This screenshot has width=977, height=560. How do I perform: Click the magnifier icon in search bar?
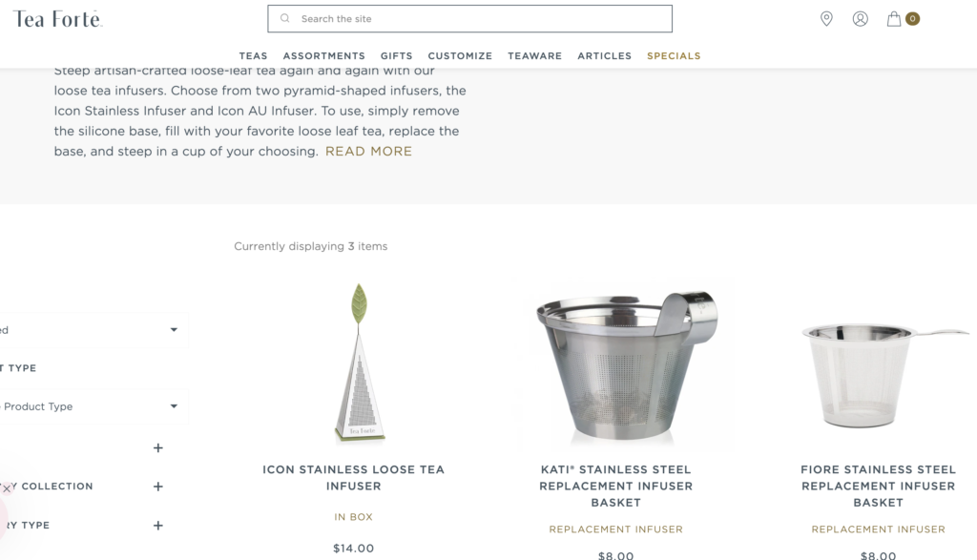point(284,19)
